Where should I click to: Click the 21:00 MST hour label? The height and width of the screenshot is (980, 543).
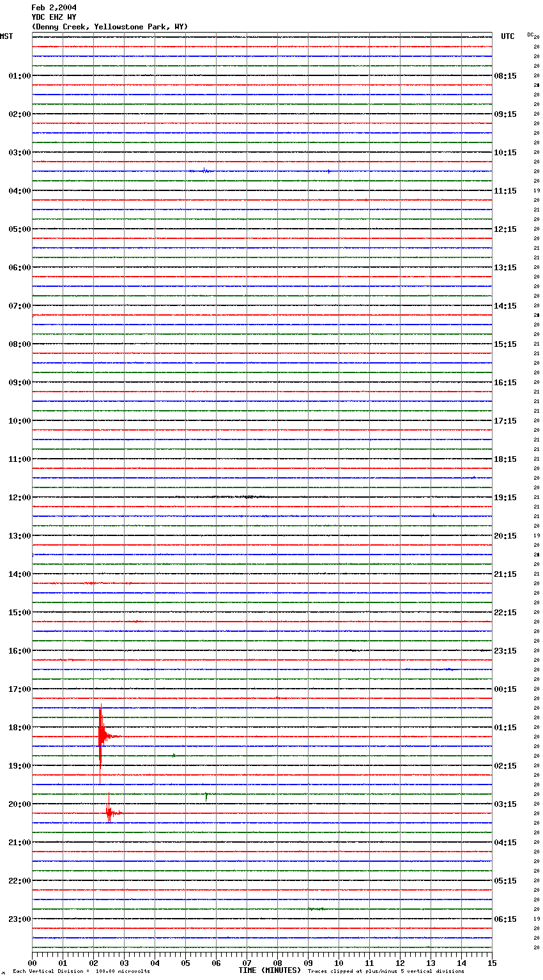[19, 843]
